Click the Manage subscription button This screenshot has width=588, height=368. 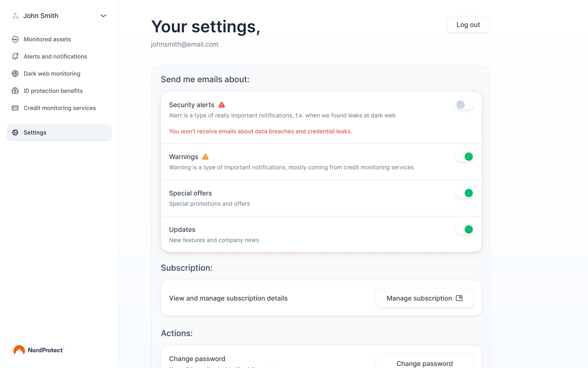(x=424, y=298)
